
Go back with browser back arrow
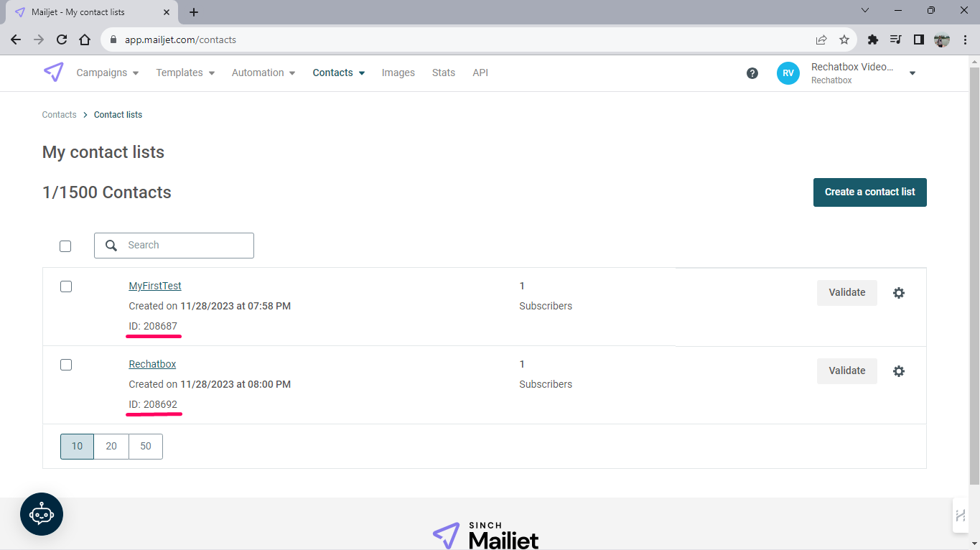point(16,39)
